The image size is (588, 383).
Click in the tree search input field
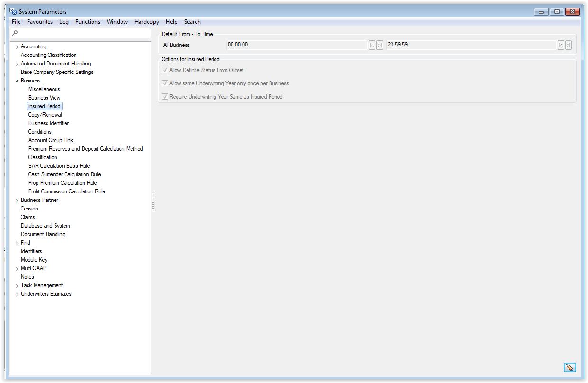(x=83, y=33)
